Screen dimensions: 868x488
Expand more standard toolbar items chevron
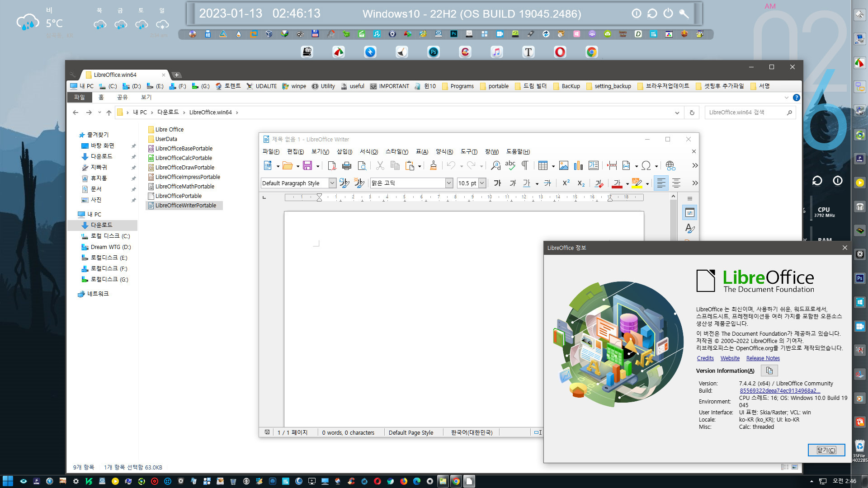coord(695,166)
